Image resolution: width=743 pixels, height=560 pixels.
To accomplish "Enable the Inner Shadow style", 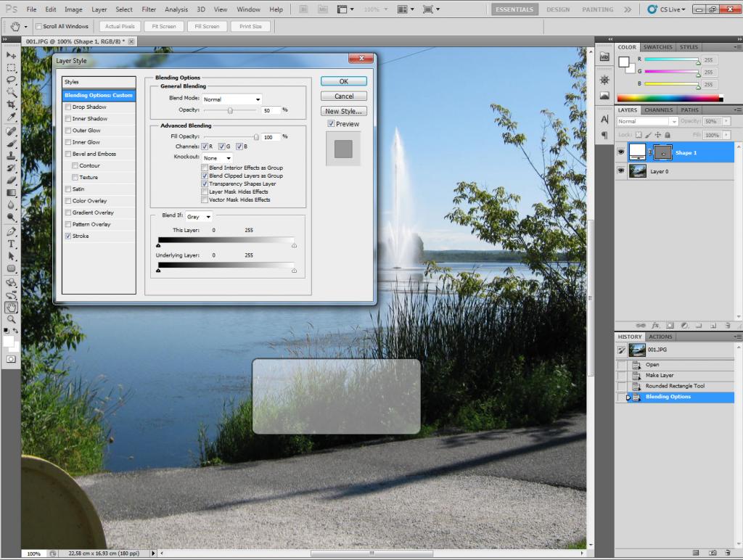I will tap(68, 119).
